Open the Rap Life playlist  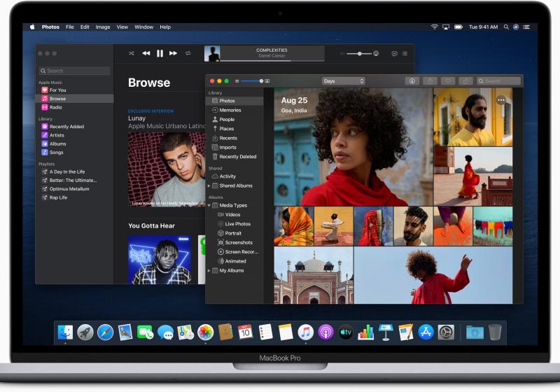(x=58, y=197)
